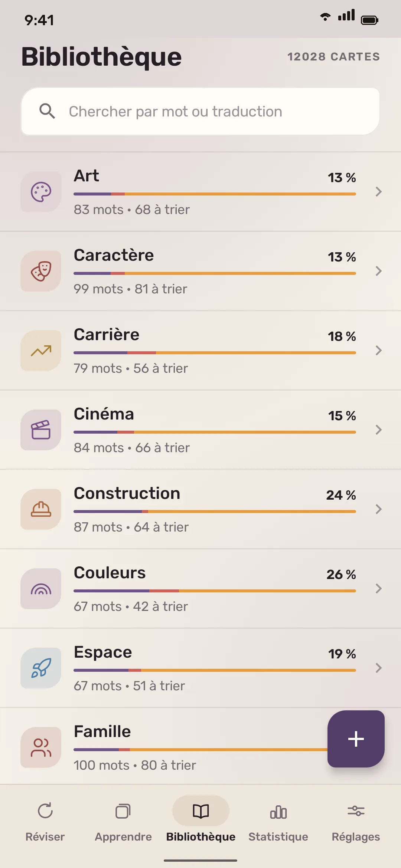Viewport: 401px width, 868px height.
Task: Tap the Construction hard hat icon
Action: coord(41,509)
